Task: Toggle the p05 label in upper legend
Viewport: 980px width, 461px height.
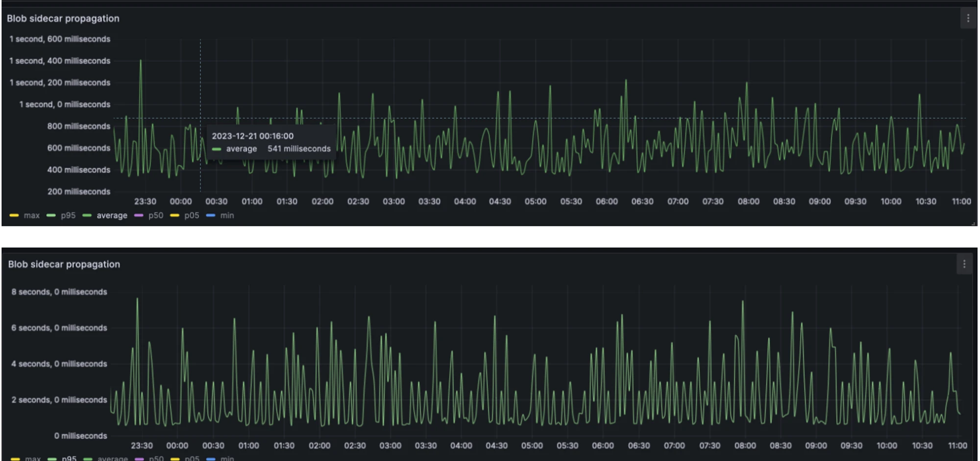Action: coord(192,216)
